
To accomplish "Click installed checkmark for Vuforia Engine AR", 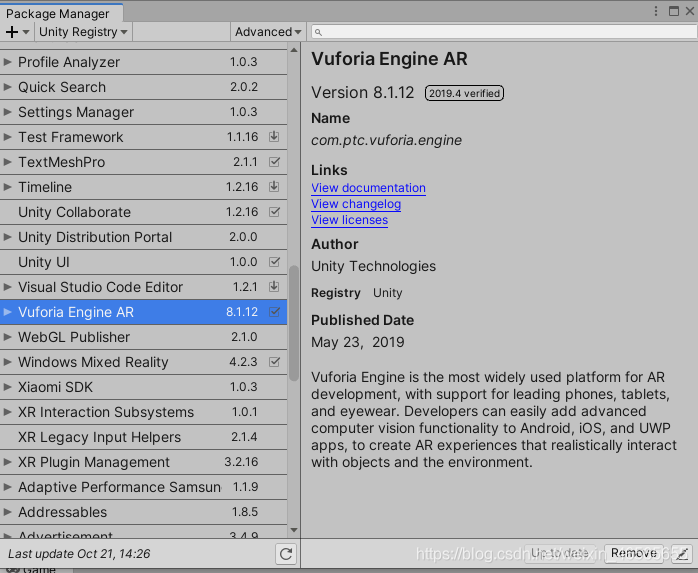I will (275, 312).
